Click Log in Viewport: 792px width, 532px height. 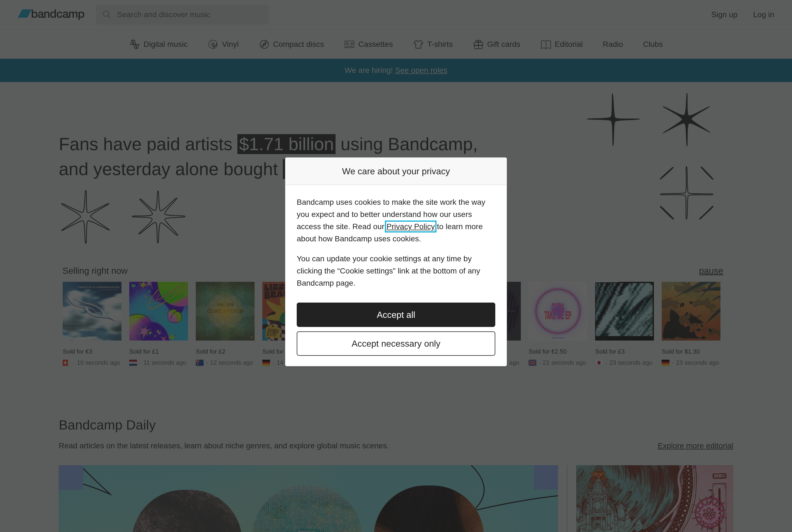763,15
